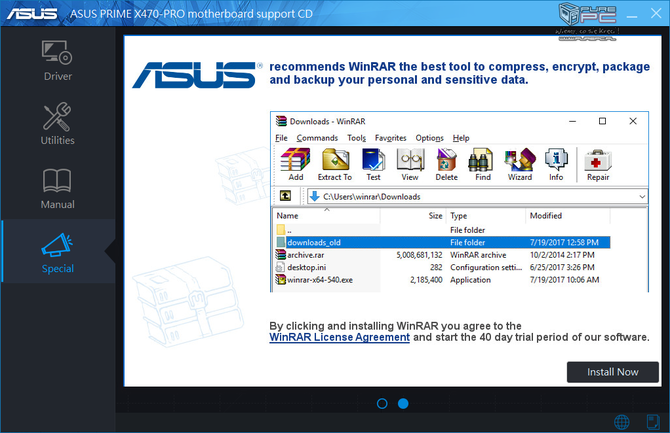Click the blue arrow icon in address bar
Screen dimensions: 670x433
tap(315, 196)
